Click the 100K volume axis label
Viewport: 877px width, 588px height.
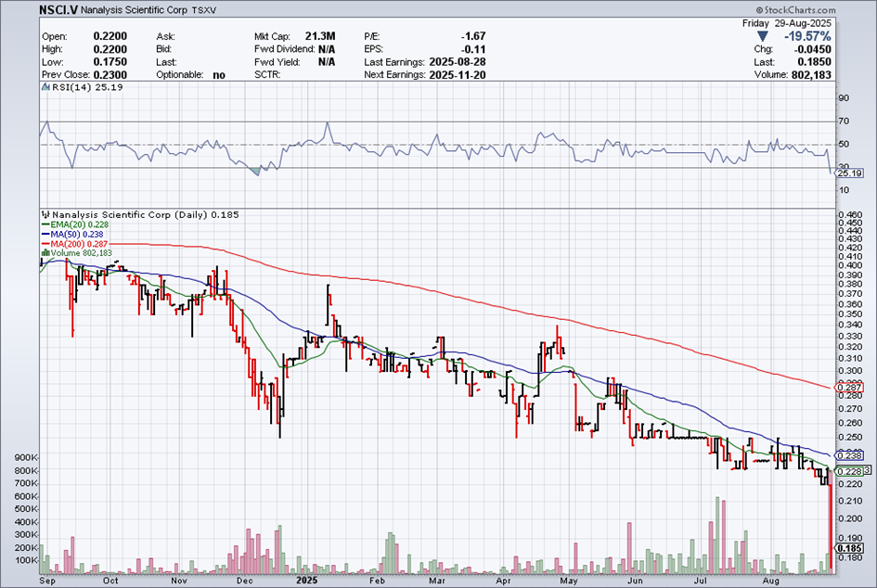[x=26, y=560]
